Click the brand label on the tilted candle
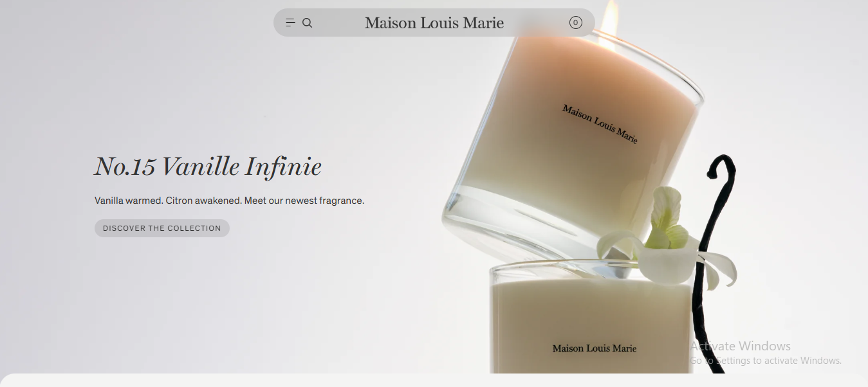The image size is (868, 387). tap(600, 124)
